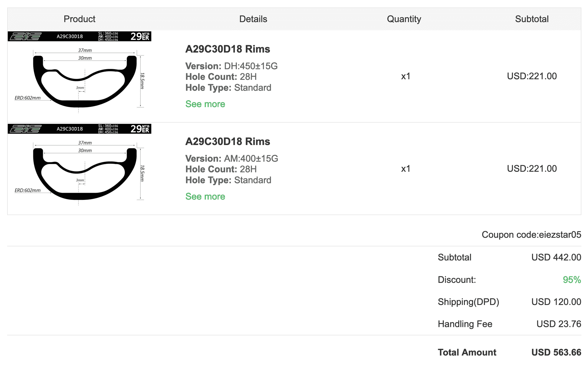Screen dimensions: 588x367
Task: Click the EIE logo on the DH rim image
Action: tap(26, 36)
